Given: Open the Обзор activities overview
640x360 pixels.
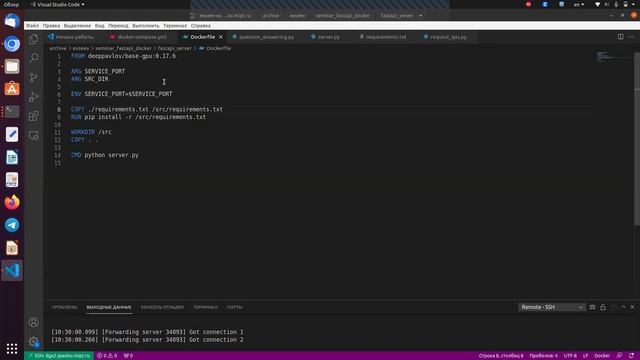Looking at the screenshot, I should 11,4.
